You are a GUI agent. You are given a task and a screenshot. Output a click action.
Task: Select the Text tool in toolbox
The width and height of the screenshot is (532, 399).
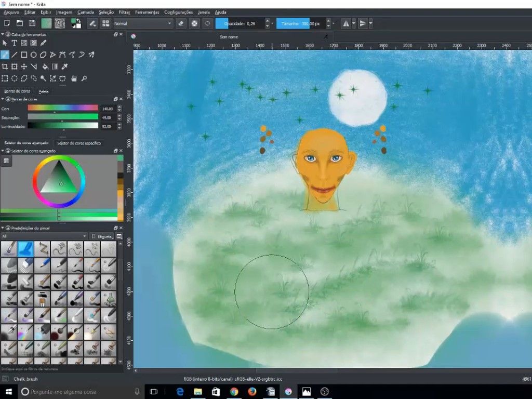[x=14, y=43]
